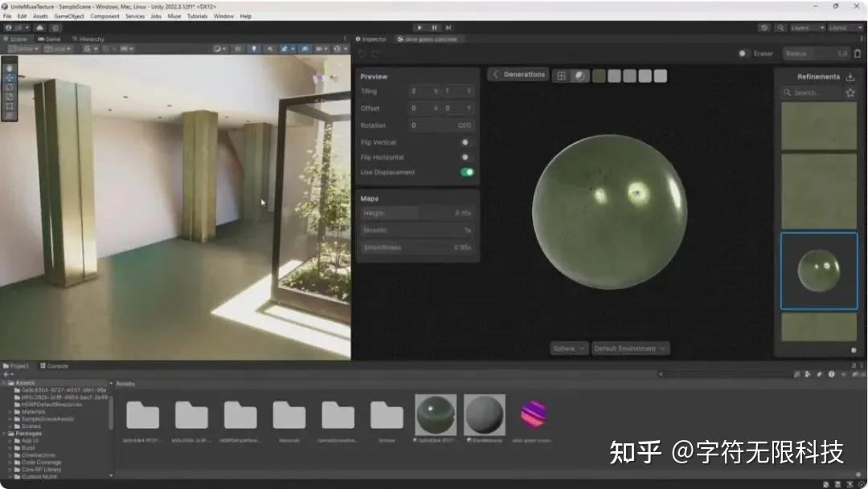Disable the Use Displacement toggle
This screenshot has height=489, width=868.
point(469,171)
